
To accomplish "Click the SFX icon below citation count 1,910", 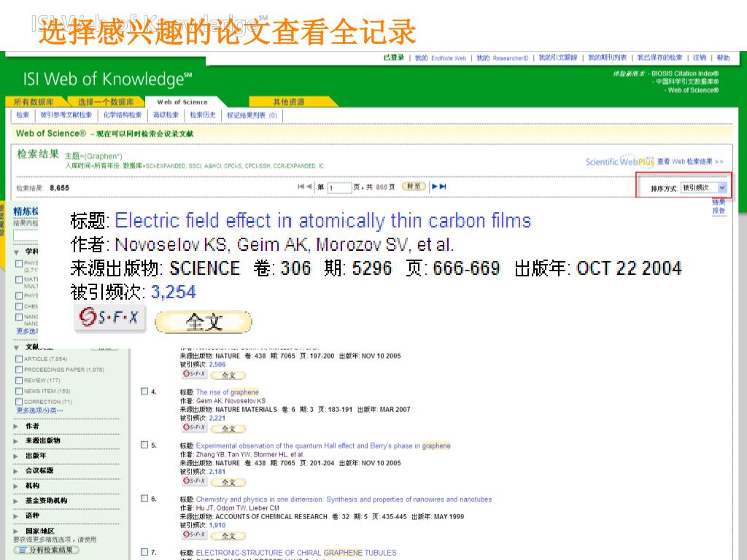I will [x=194, y=534].
